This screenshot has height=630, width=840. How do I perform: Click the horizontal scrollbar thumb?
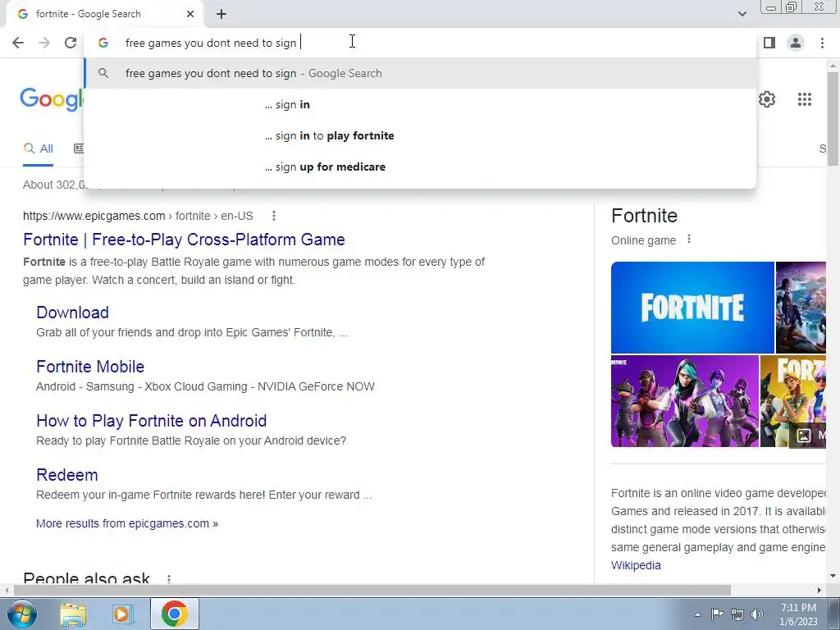[x=372, y=591]
